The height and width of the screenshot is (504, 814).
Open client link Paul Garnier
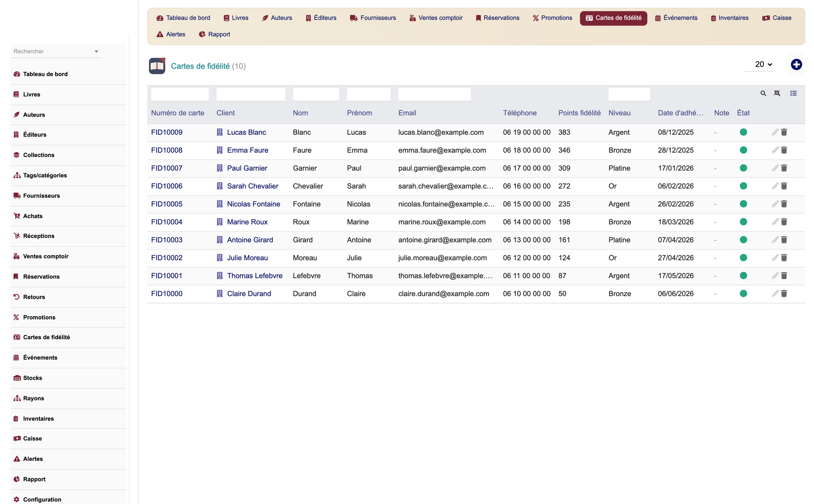247,168
